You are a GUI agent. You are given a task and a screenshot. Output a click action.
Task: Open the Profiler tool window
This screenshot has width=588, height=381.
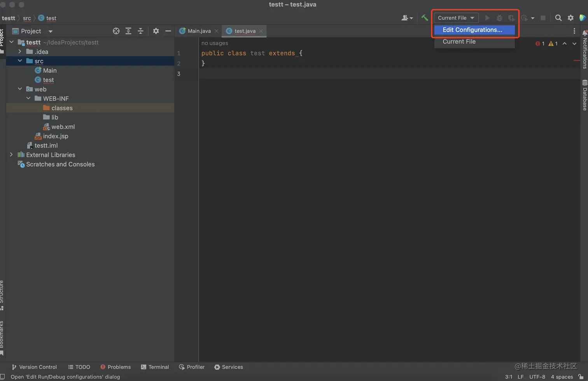tap(191, 367)
